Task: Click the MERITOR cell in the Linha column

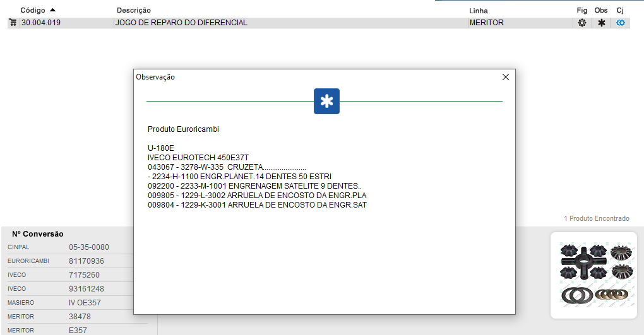Action: 486,23
